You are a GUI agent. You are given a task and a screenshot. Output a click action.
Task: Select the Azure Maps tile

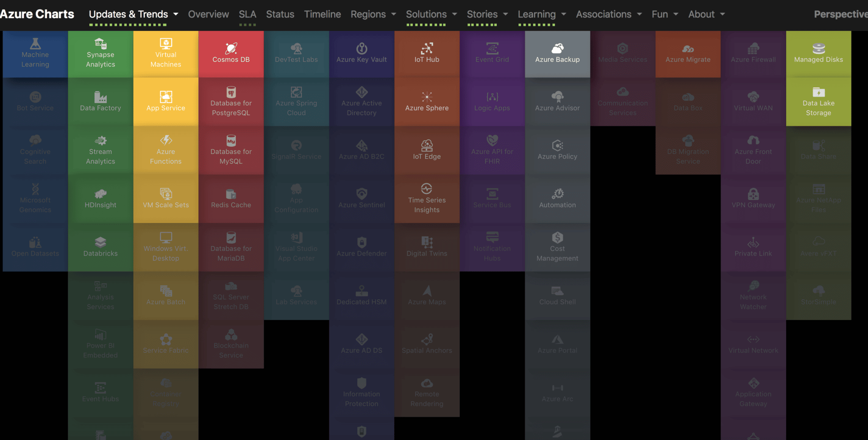(427, 295)
